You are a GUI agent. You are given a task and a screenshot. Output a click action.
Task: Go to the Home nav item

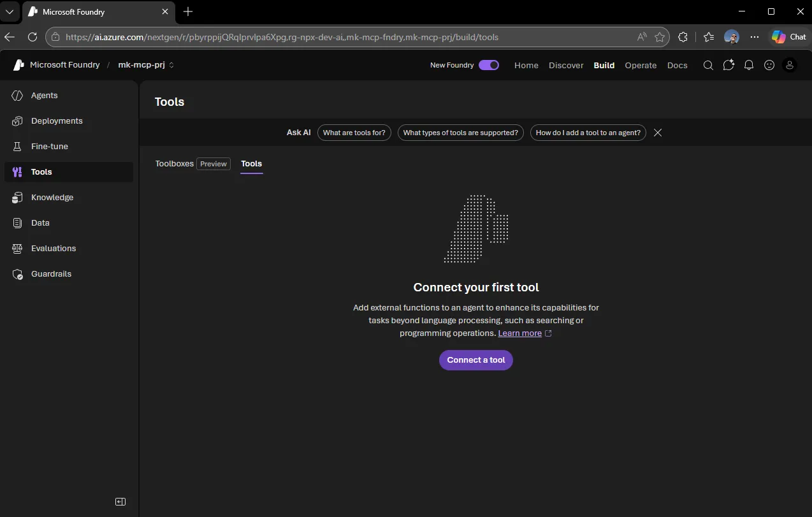[x=526, y=65]
